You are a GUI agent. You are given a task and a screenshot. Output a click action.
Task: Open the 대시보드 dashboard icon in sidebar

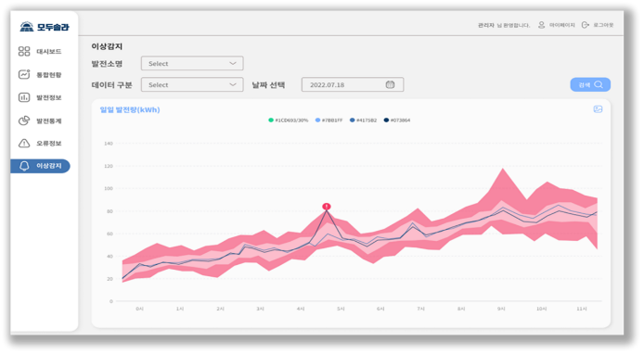pos(24,51)
